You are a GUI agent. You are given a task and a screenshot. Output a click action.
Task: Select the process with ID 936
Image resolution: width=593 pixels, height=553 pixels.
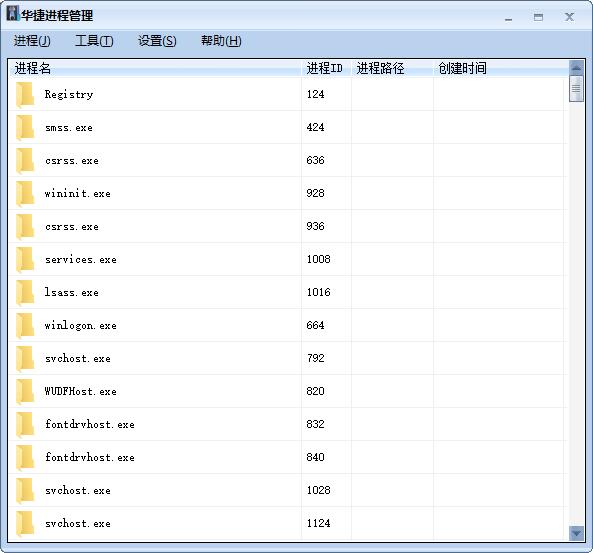point(288,226)
